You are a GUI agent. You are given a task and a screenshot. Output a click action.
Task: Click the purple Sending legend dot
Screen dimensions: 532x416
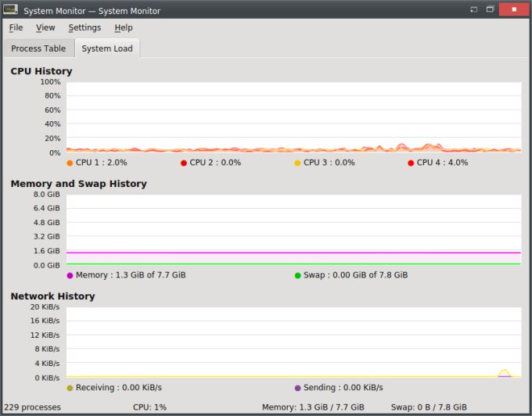(x=297, y=388)
